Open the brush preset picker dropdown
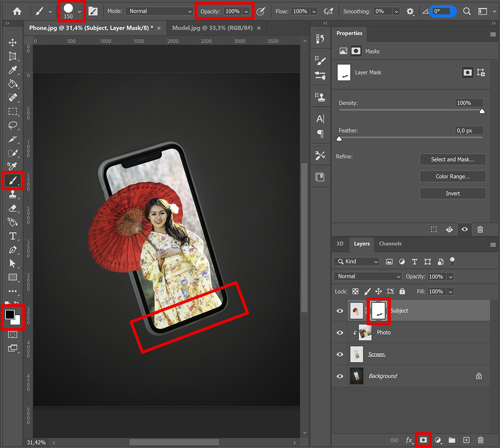The image size is (500, 448). click(x=80, y=11)
